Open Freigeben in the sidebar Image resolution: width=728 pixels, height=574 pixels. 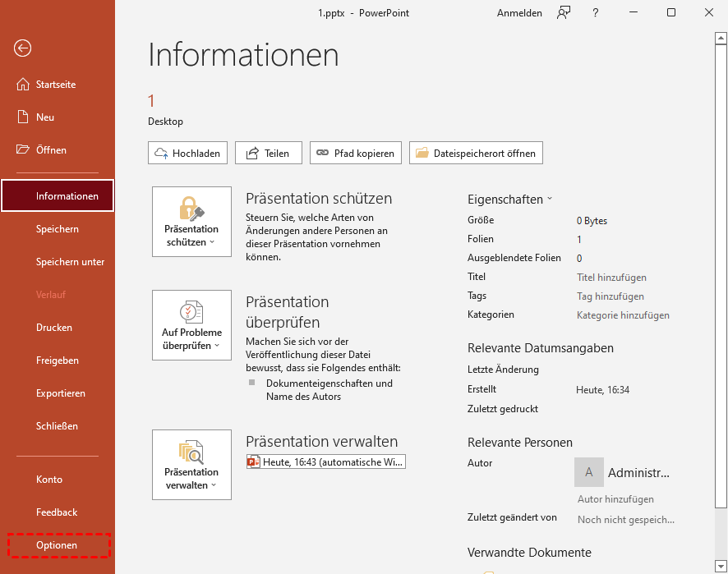(58, 360)
